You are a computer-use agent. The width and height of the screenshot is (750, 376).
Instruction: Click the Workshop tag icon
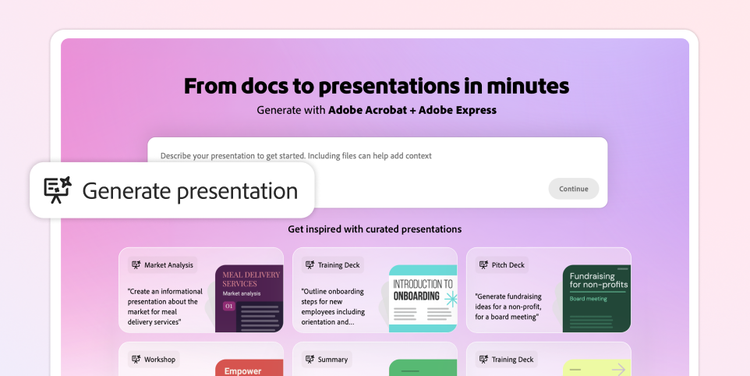[x=136, y=359]
